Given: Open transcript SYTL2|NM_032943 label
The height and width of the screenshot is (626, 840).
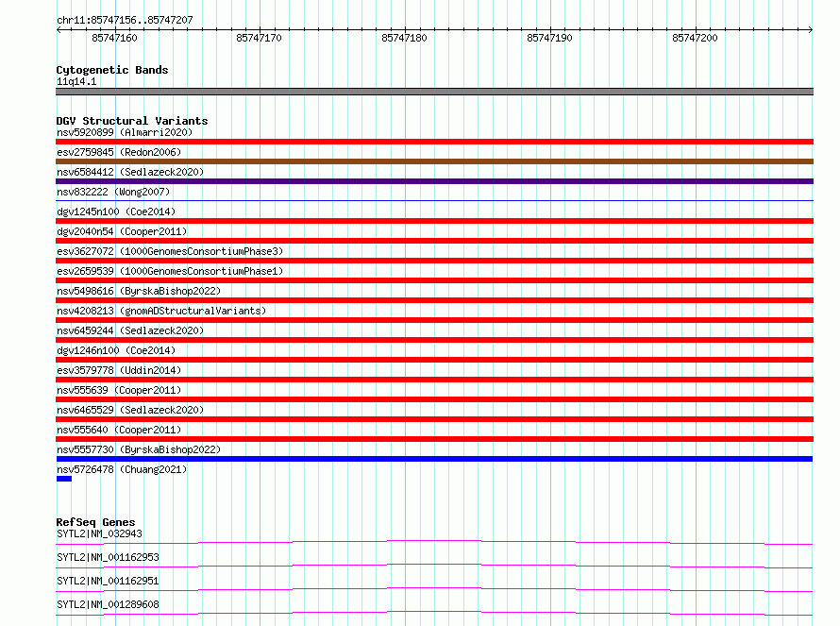Looking at the screenshot, I should [100, 533].
